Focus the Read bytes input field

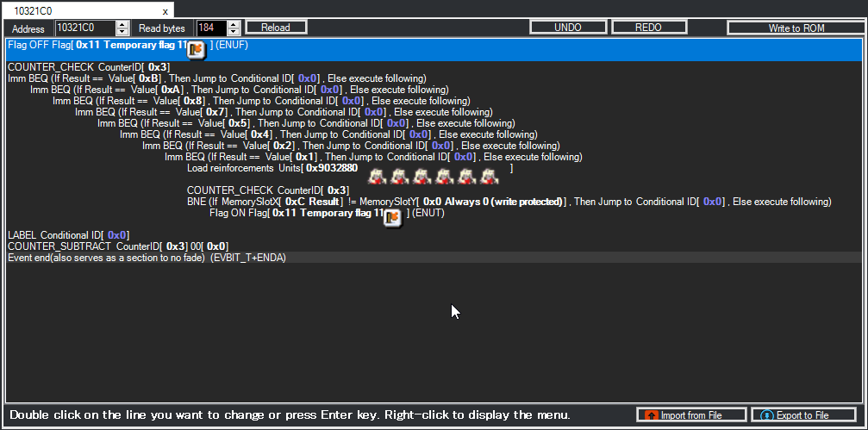click(x=212, y=28)
